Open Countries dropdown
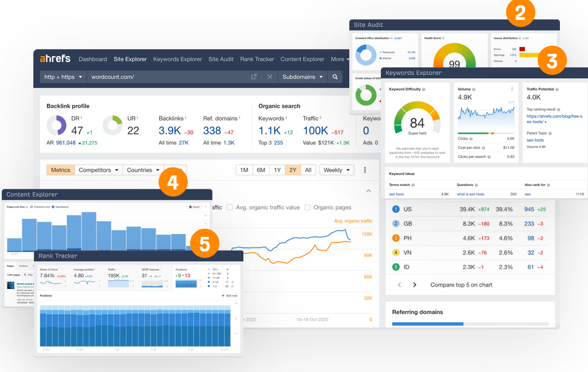 (143, 170)
